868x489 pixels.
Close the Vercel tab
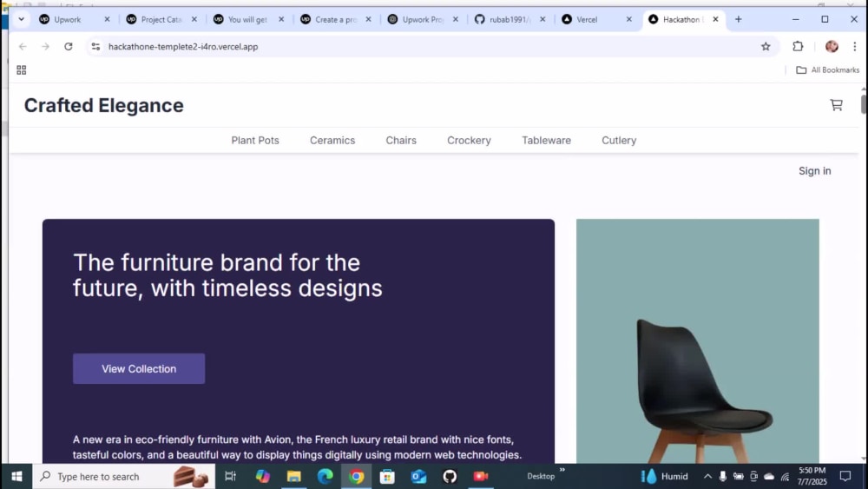pos(628,19)
